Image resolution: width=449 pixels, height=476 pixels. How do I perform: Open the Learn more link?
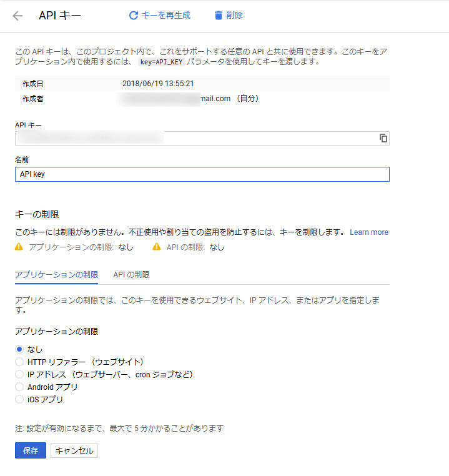(369, 232)
